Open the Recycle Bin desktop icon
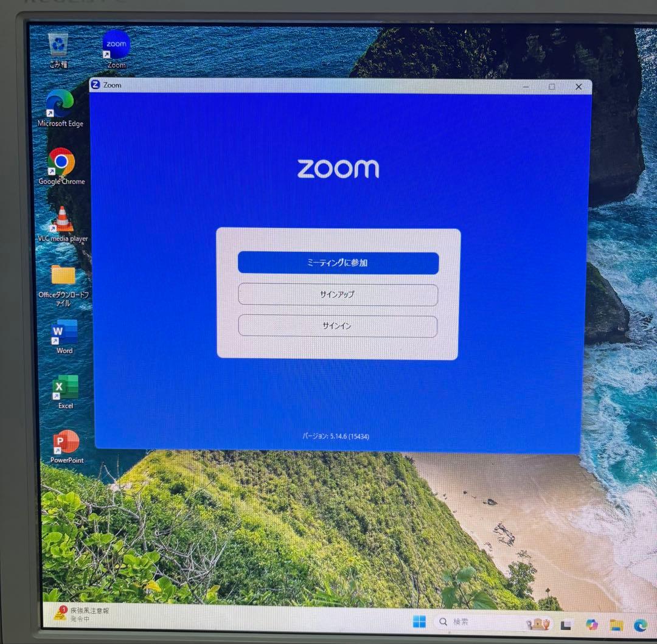The height and width of the screenshot is (644, 657). point(59,46)
